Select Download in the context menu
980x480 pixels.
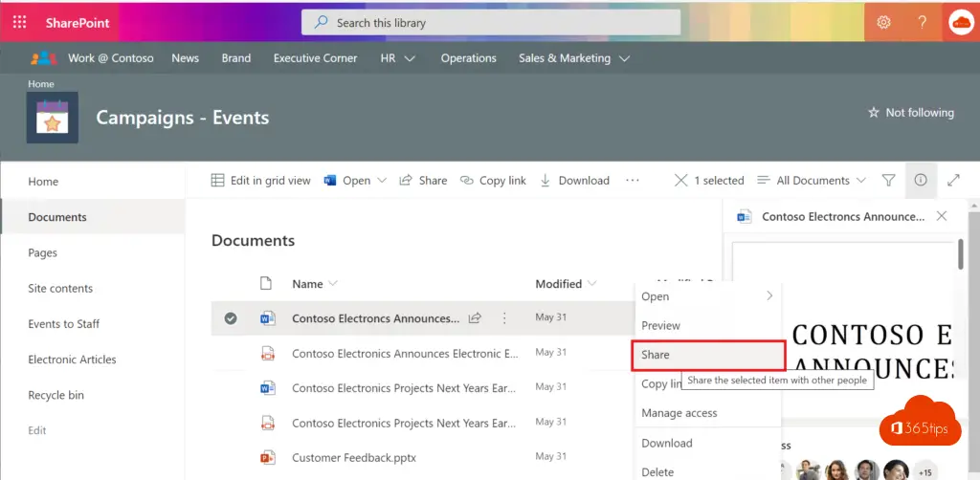(707, 443)
